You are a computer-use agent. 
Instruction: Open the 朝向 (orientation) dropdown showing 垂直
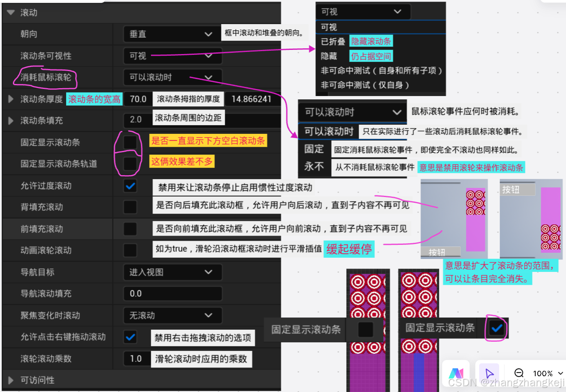tap(172, 34)
